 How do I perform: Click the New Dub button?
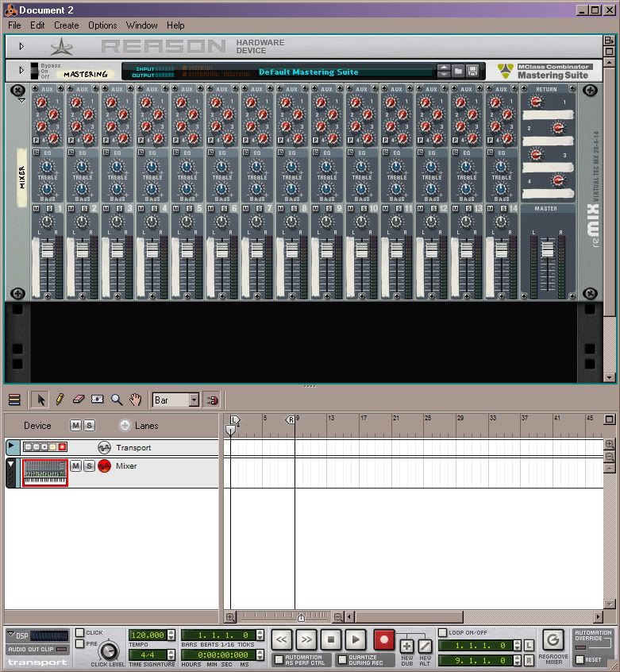[x=406, y=647]
